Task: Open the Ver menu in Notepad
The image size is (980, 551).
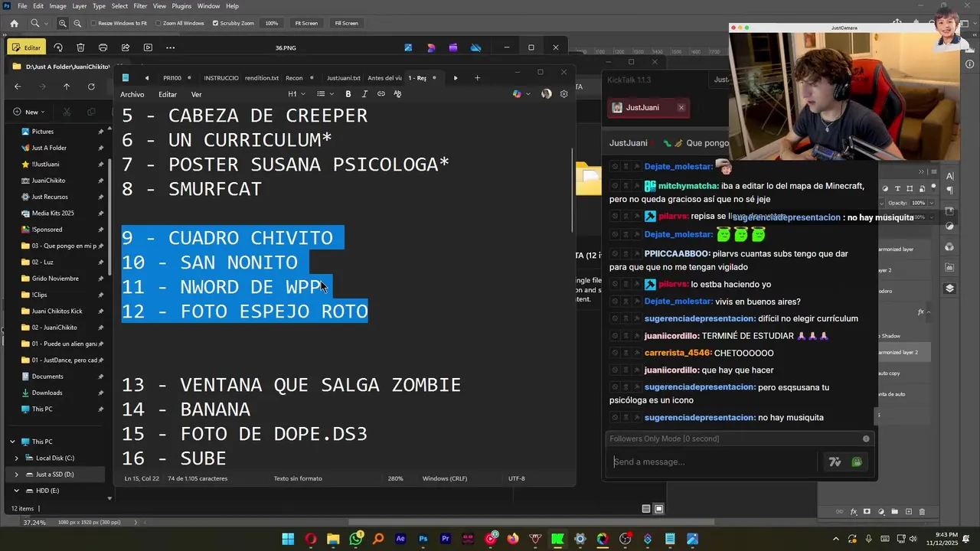Action: pos(196,94)
